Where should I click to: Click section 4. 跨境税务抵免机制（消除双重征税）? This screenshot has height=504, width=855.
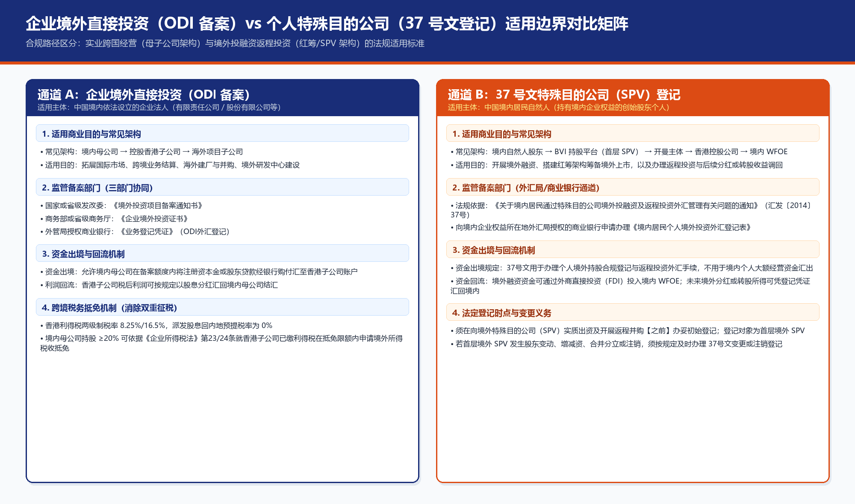[222, 307]
